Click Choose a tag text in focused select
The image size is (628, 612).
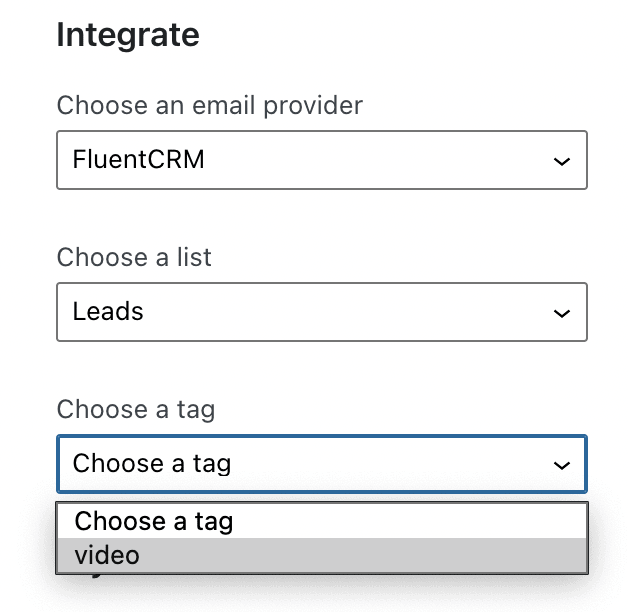pyautogui.click(x=152, y=464)
